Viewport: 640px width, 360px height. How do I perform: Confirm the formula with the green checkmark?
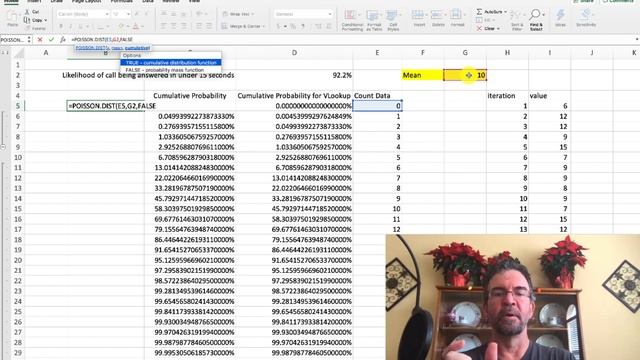(51, 40)
